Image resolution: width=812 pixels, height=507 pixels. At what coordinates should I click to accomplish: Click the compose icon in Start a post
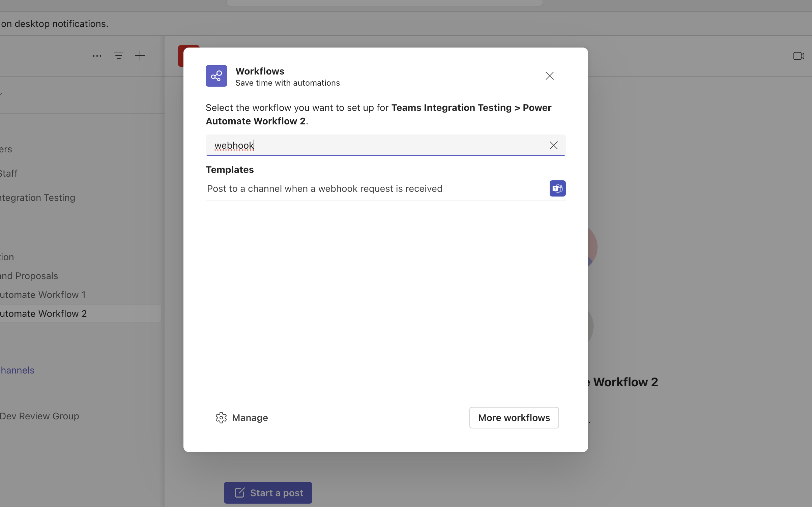239,493
